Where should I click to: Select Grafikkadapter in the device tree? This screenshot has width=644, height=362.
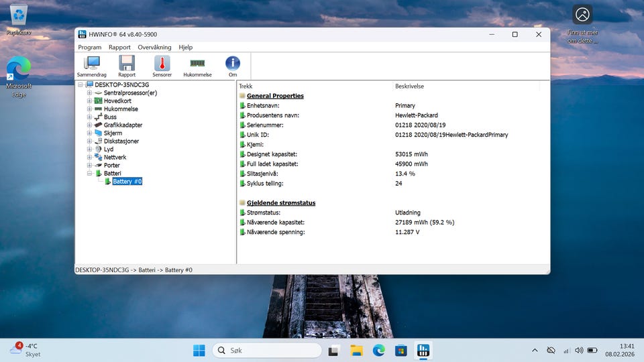tap(123, 125)
